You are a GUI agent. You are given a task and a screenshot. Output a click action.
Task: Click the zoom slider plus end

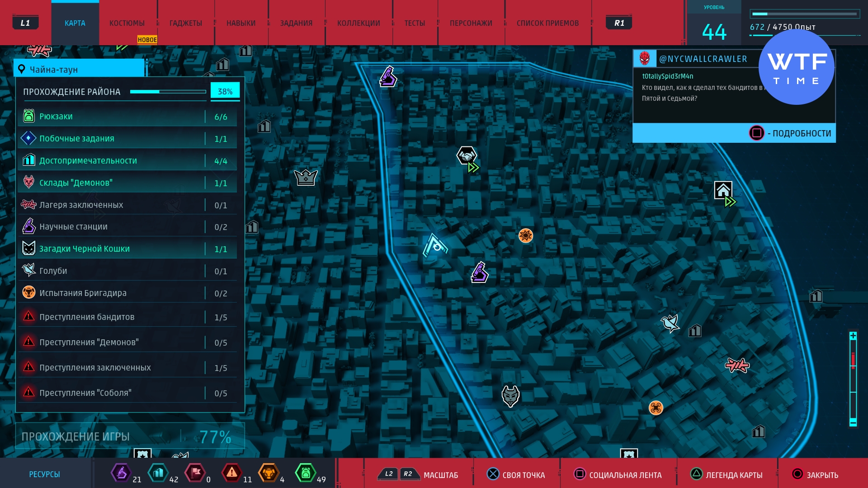pyautogui.click(x=853, y=336)
